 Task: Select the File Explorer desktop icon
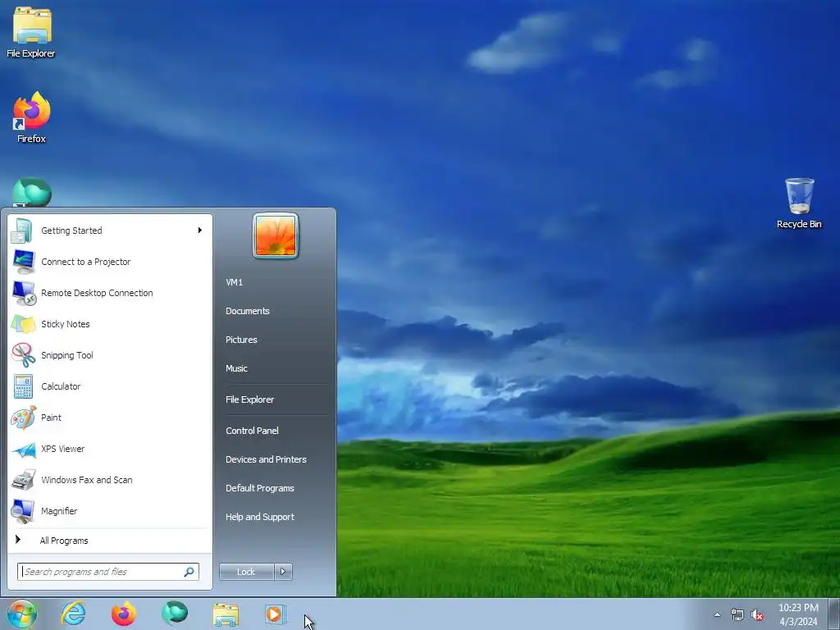(x=31, y=32)
